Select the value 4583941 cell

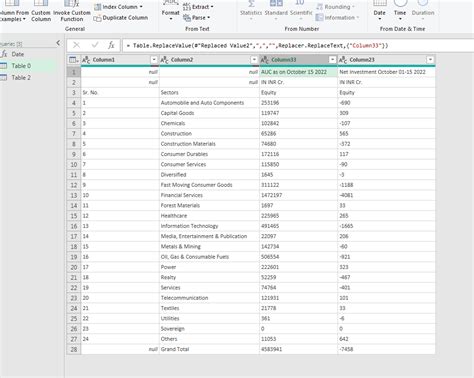pos(298,349)
